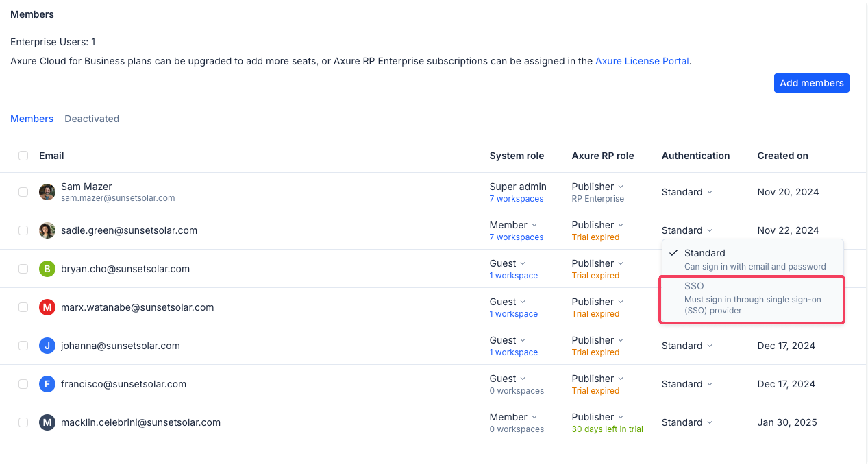
Task: Click the dark M avatar for macklin.celebrini
Action: point(47,422)
